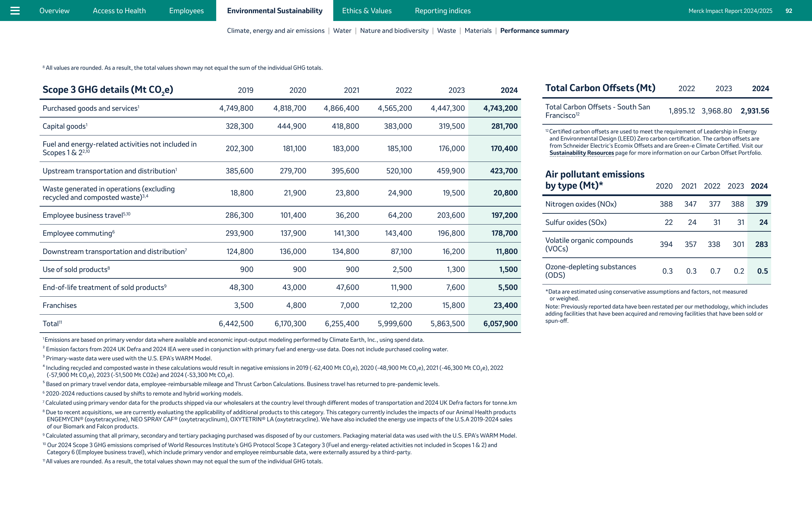Select the Sulfur oxides (SOx) row label
Screen dimensions: 812x508
coord(576,223)
